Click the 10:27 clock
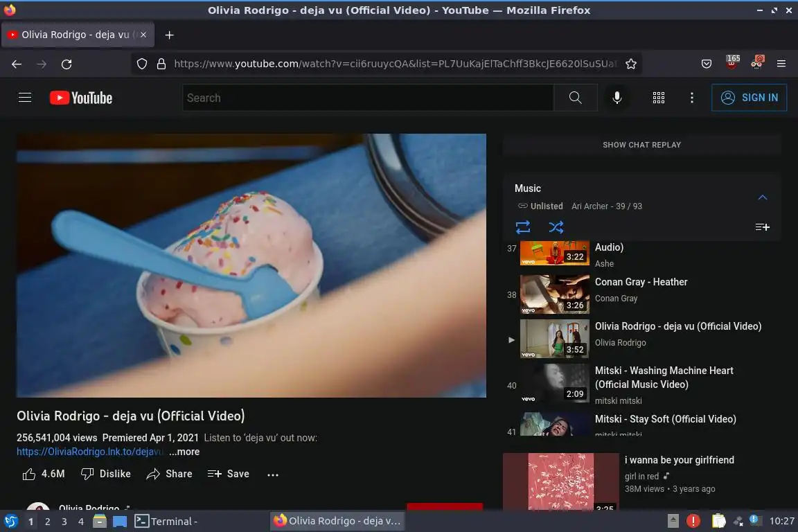Screen dimensions: 798x532 coord(781,521)
